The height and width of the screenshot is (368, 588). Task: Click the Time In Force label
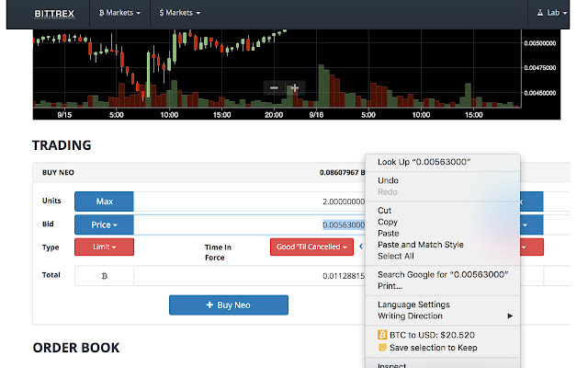click(218, 252)
